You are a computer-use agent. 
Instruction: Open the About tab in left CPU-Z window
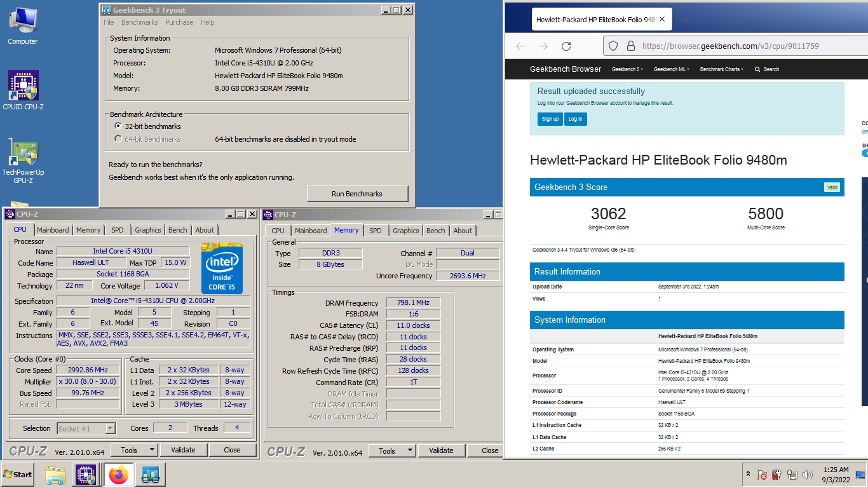pos(205,230)
